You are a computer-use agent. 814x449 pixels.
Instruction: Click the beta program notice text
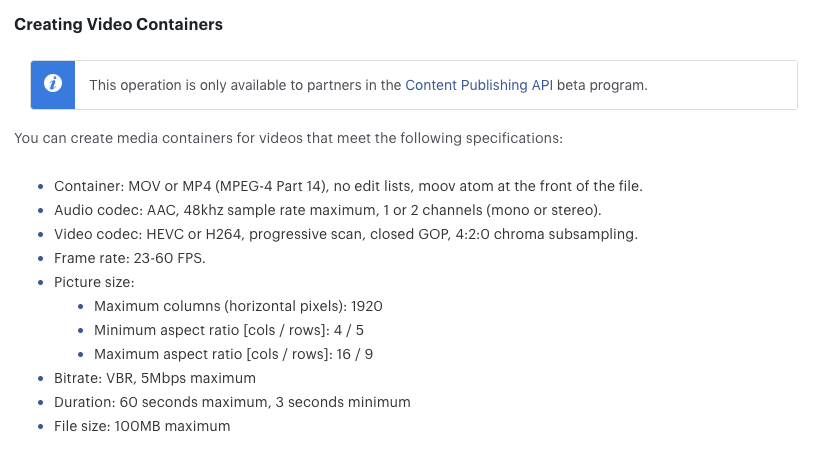(x=369, y=85)
